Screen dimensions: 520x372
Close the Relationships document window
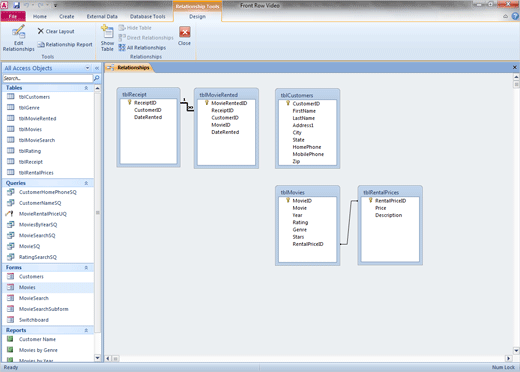pos(515,67)
